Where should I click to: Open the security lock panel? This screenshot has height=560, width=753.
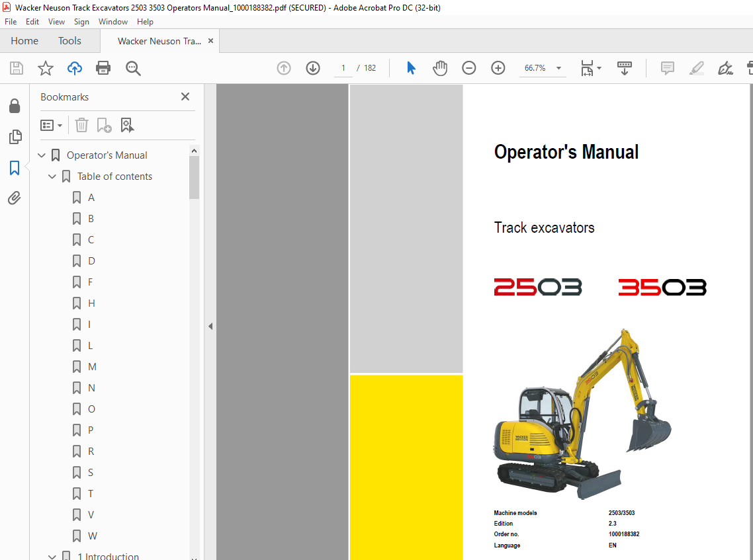(x=15, y=106)
